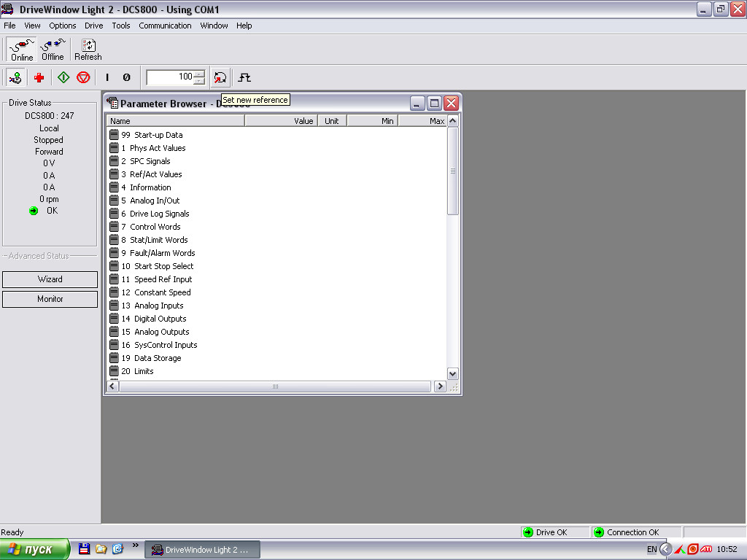Select 11 Speed Ref Input group
The width and height of the screenshot is (747, 560).
point(151,279)
